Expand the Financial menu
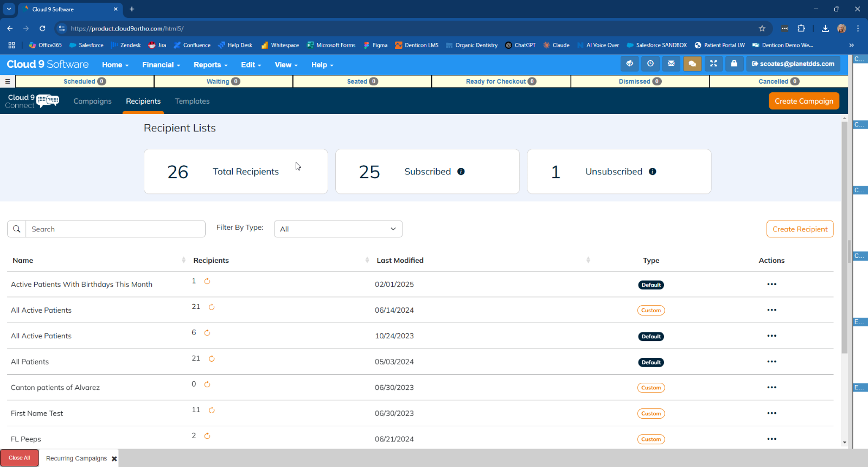This screenshot has height=467, width=868. point(161,65)
